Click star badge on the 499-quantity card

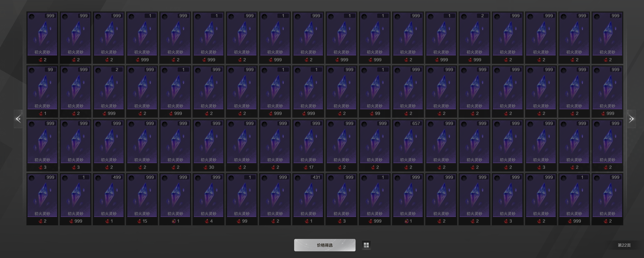[98, 178]
